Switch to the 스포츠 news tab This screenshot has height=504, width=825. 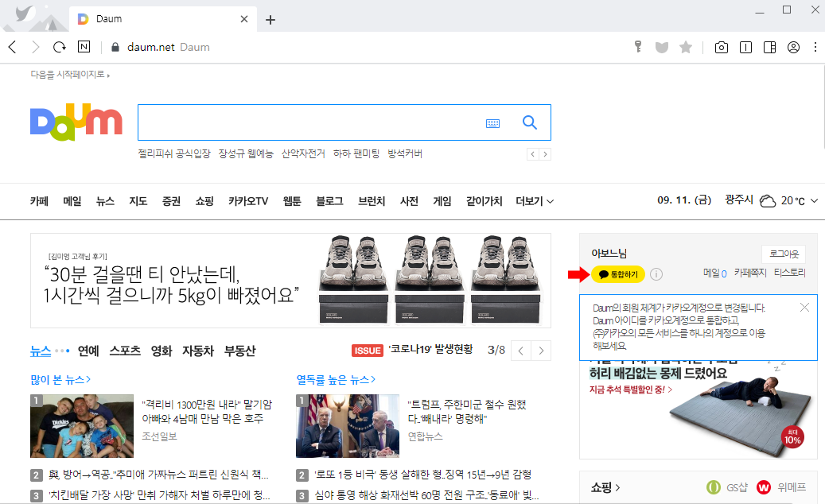125,351
